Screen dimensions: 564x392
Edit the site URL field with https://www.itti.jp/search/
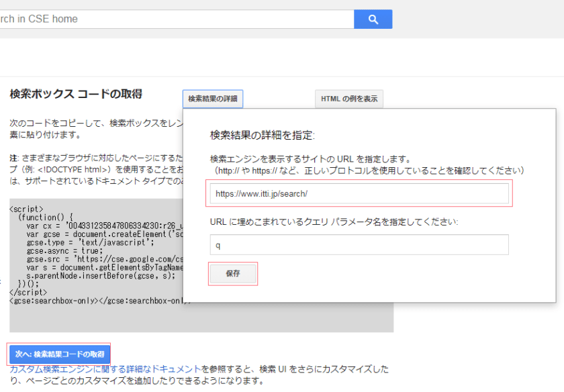point(359,193)
